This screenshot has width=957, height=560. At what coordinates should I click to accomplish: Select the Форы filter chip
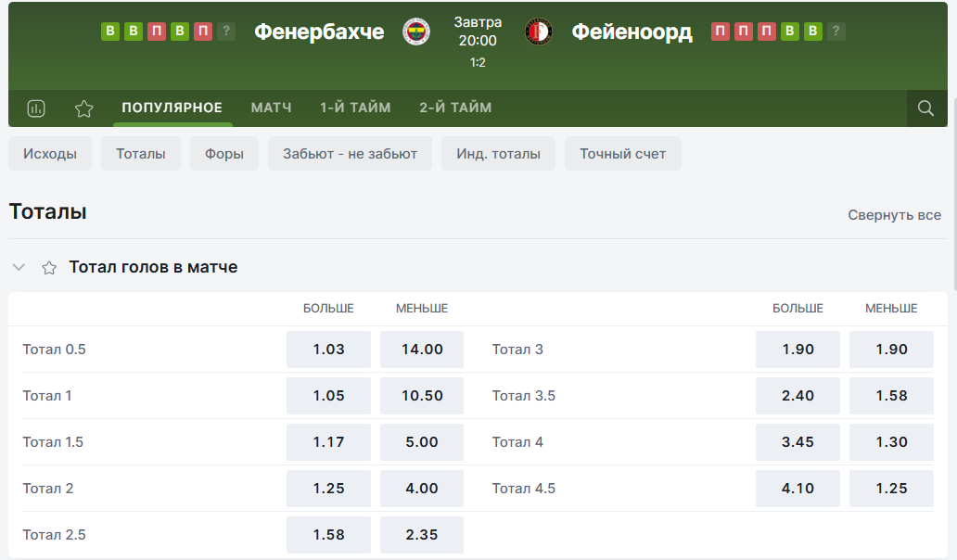pyautogui.click(x=224, y=154)
